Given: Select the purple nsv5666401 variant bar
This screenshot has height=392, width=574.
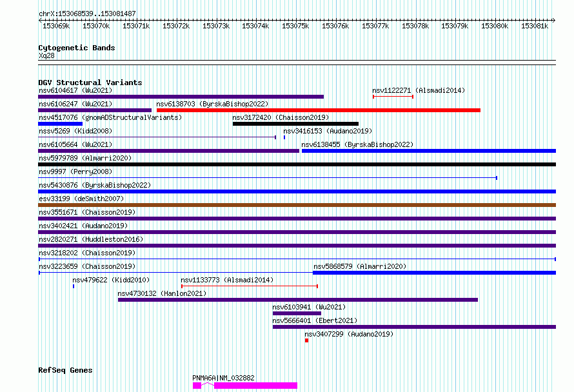Looking at the screenshot, I should (415, 327).
